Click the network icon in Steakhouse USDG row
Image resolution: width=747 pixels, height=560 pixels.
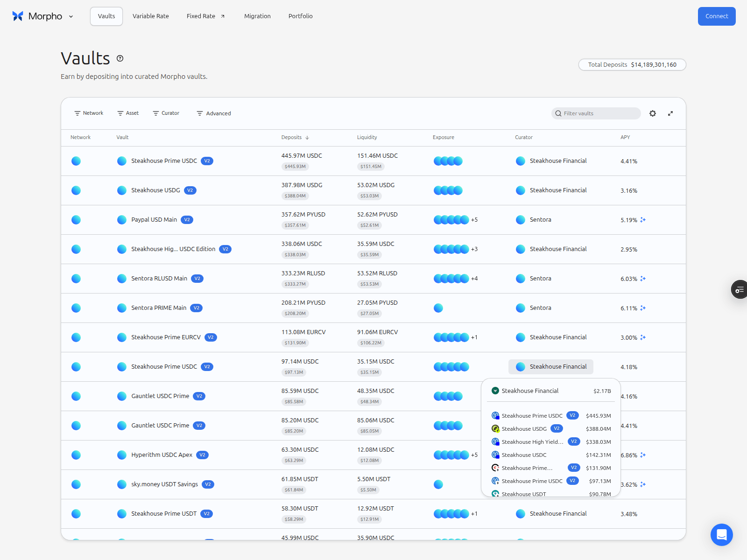(x=76, y=190)
